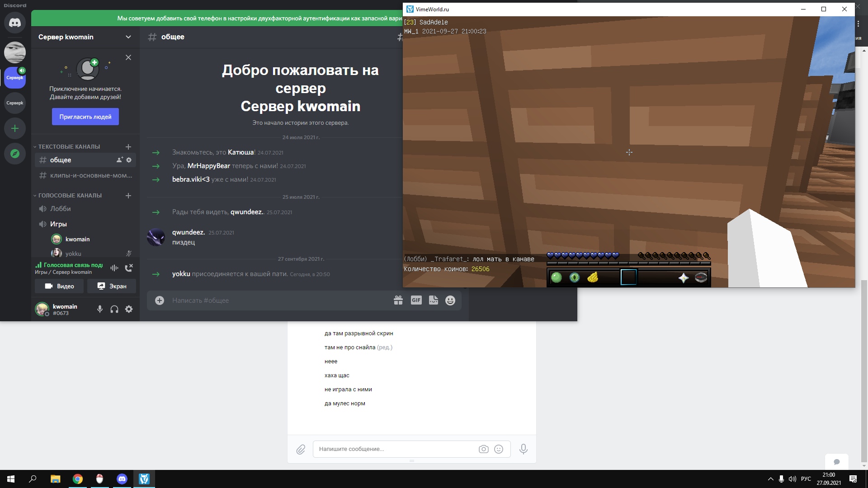
Task: Toggle headphones deafen in Discord
Action: point(114,309)
